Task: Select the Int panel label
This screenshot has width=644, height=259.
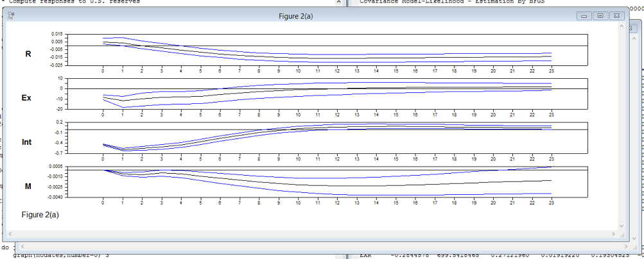Action: pyautogui.click(x=27, y=142)
